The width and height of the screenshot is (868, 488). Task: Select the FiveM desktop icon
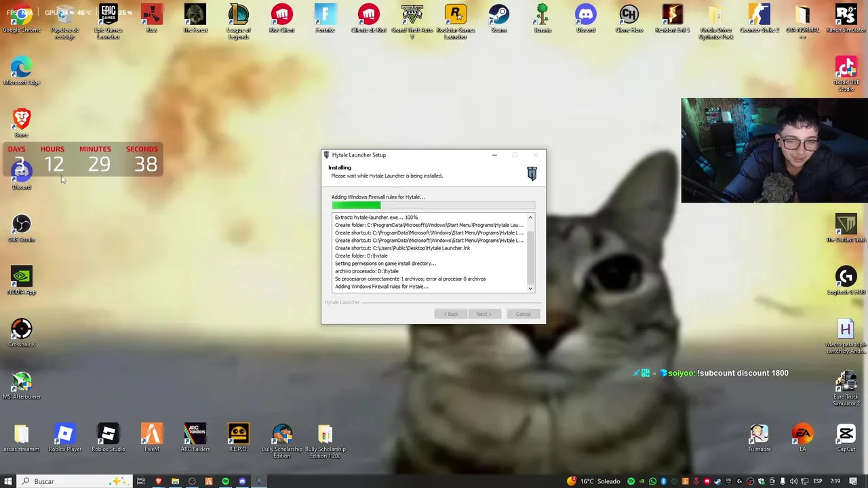[152, 438]
